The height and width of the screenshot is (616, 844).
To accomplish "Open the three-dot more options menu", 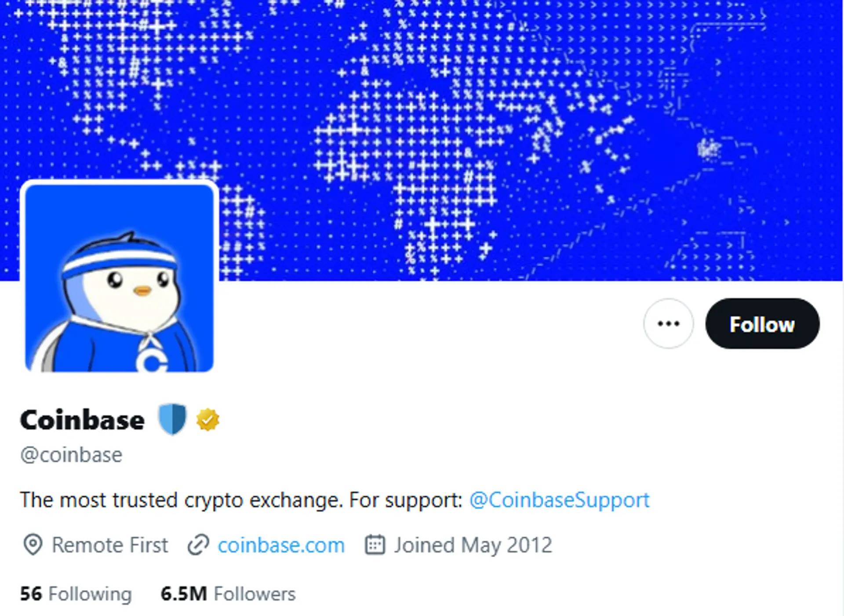I will tap(668, 324).
